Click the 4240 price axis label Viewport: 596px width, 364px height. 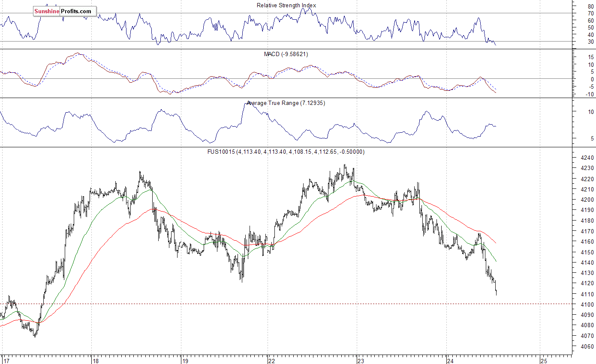click(x=587, y=158)
